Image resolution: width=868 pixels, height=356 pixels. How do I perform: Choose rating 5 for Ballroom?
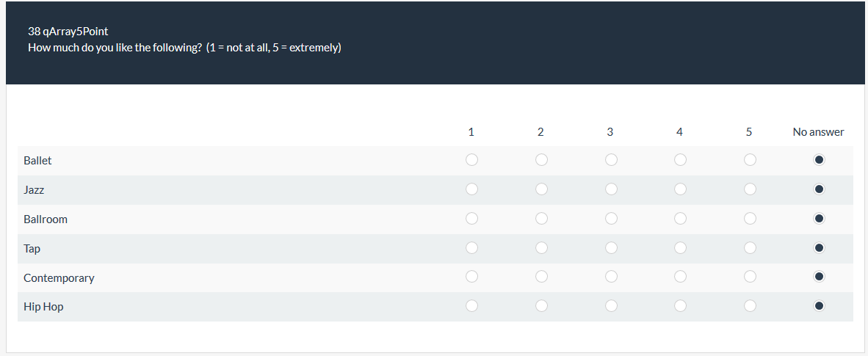750,219
